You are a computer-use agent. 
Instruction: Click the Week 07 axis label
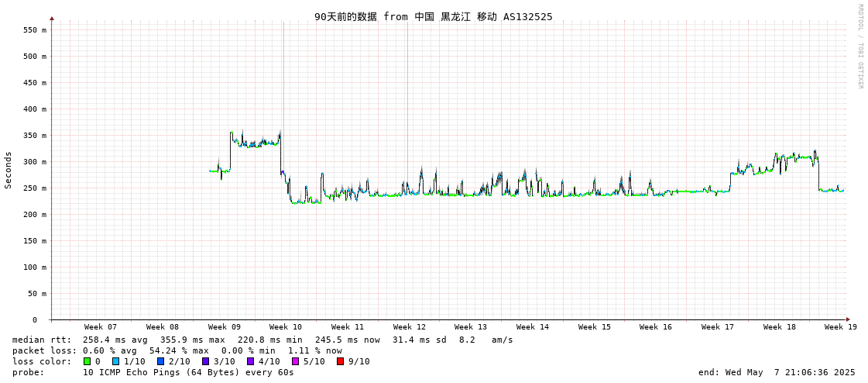coord(100,327)
